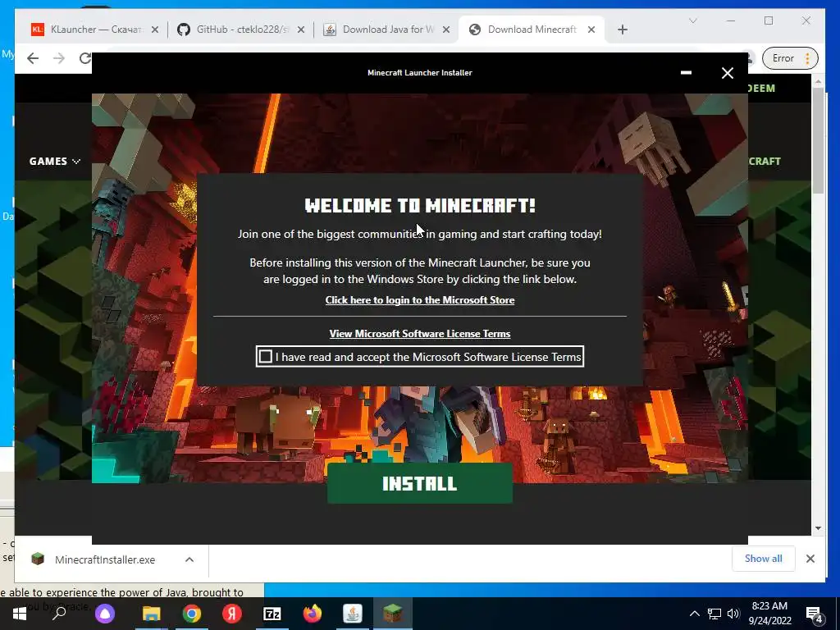Open Yandex browser from taskbar
The image size is (840, 630).
tap(232, 614)
